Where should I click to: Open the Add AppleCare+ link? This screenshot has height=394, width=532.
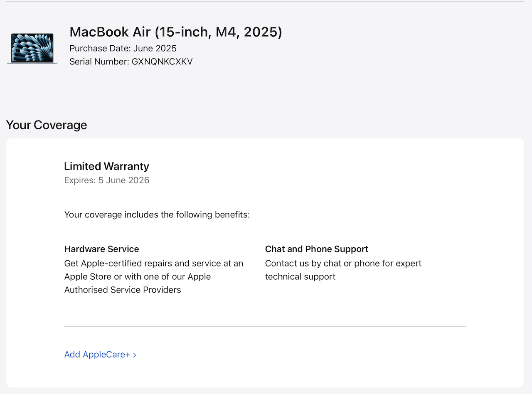point(100,355)
